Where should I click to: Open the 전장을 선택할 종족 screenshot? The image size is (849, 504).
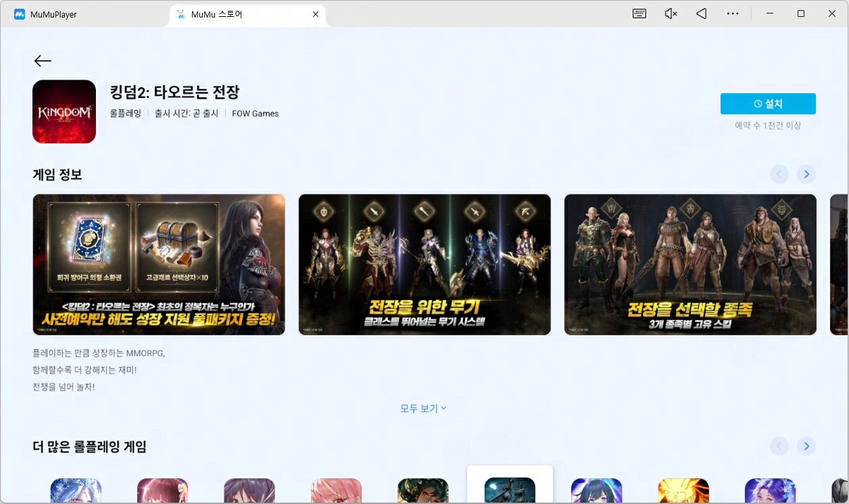point(690,265)
